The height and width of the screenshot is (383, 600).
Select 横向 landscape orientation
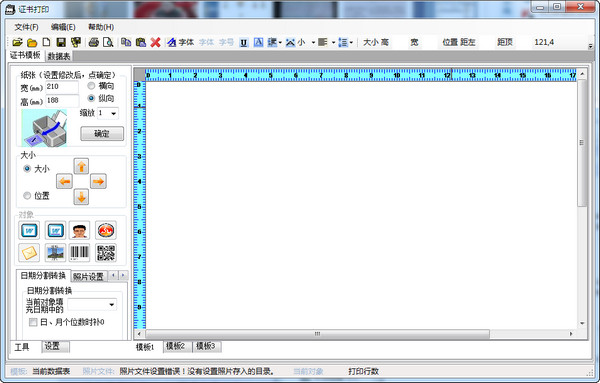coord(91,85)
